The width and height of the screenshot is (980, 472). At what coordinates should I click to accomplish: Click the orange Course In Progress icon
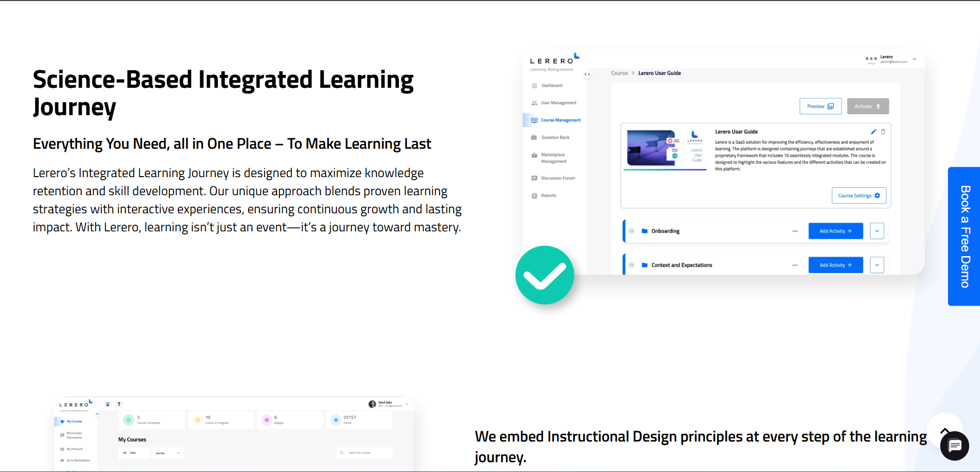click(197, 420)
